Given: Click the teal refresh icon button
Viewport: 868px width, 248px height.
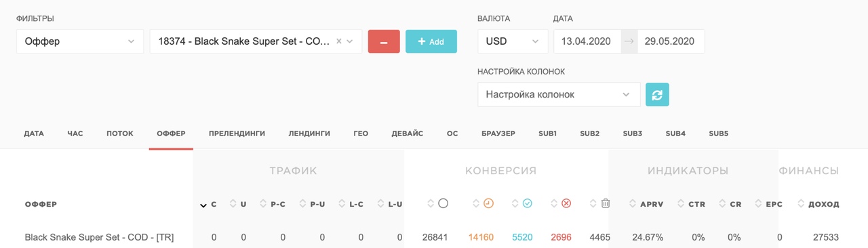Looking at the screenshot, I should [x=657, y=95].
